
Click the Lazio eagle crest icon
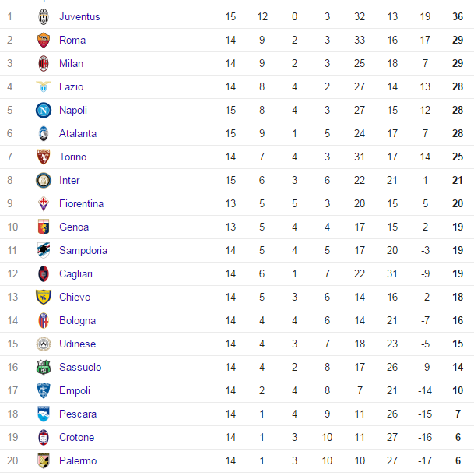tap(43, 86)
